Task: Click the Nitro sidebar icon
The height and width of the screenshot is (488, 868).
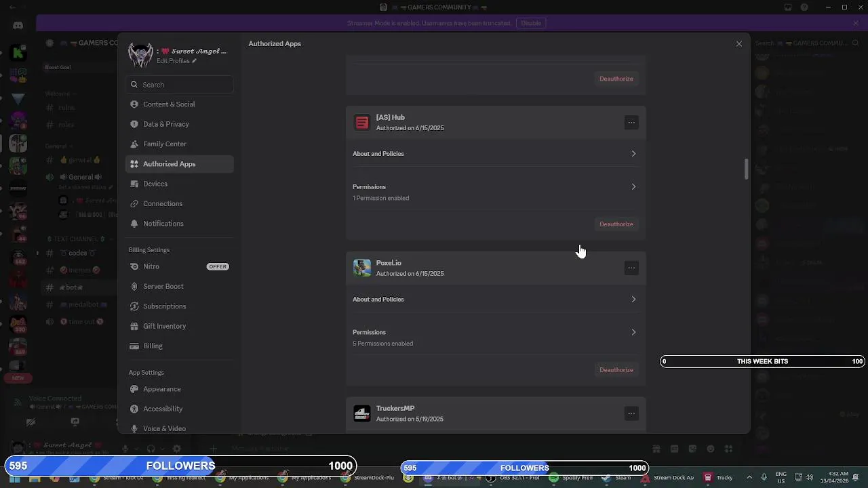Action: click(x=134, y=266)
